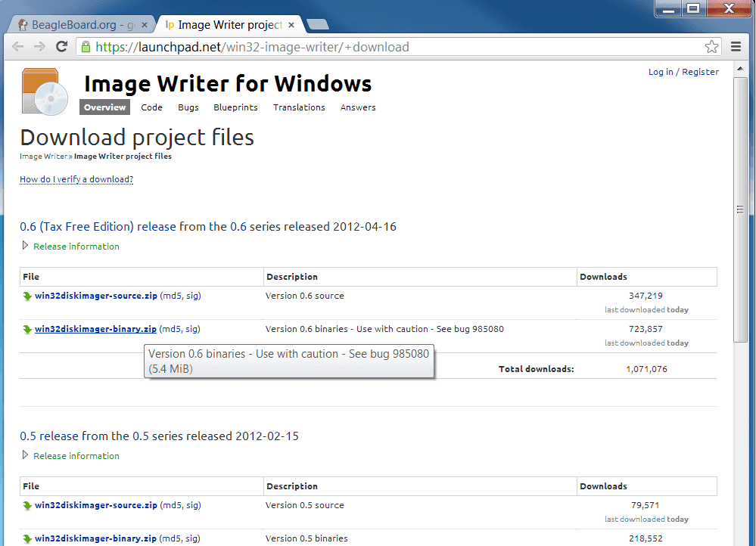This screenshot has height=546, width=756.
Task: Click download arrow beside 0.6 binary zip
Action: [x=27, y=329]
